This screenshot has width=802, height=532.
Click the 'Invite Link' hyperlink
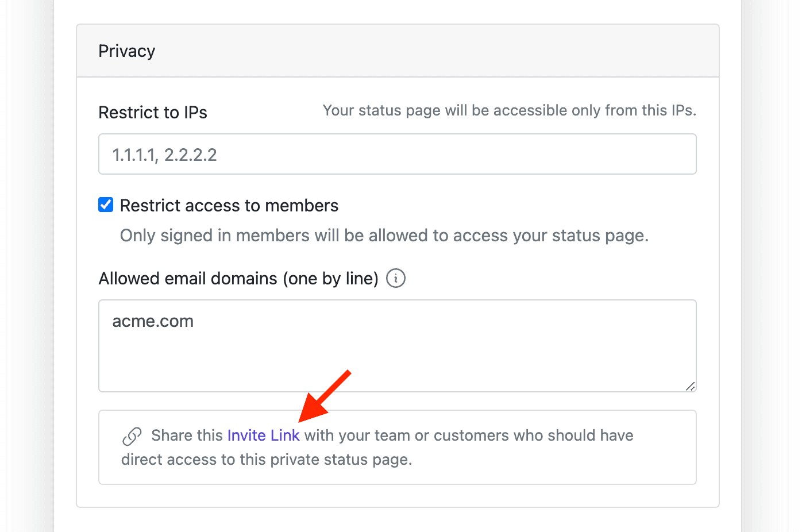(264, 435)
